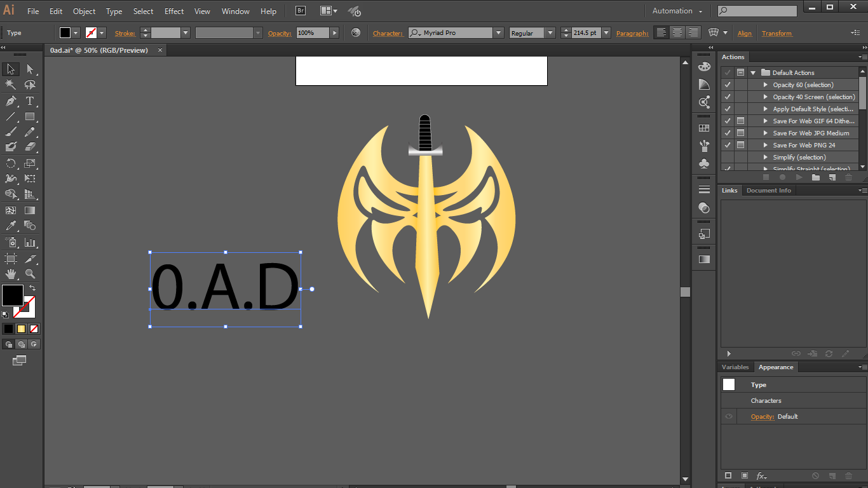This screenshot has height=488, width=868.
Task: Enable the Simplify (selection) action checkbox
Action: 728,158
